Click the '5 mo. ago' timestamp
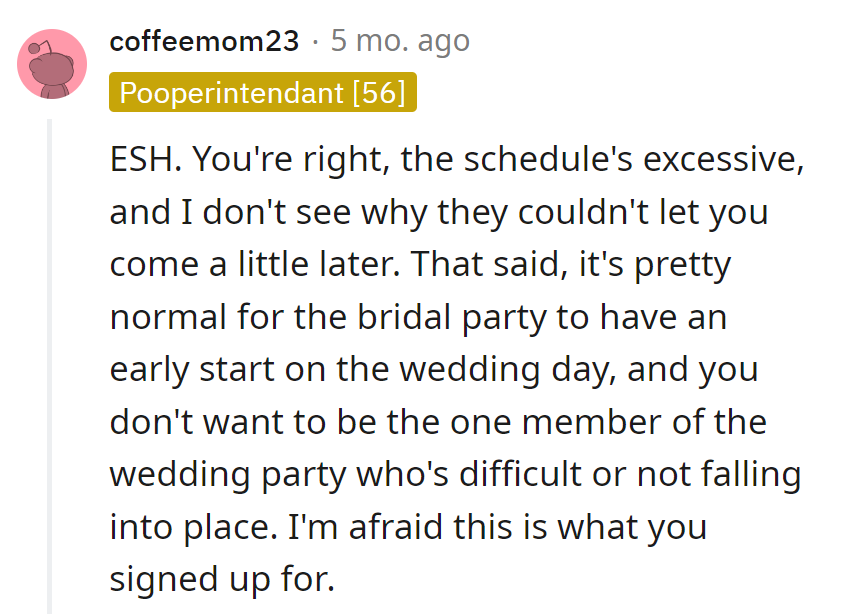The height and width of the screenshot is (614, 856). pyautogui.click(x=400, y=42)
